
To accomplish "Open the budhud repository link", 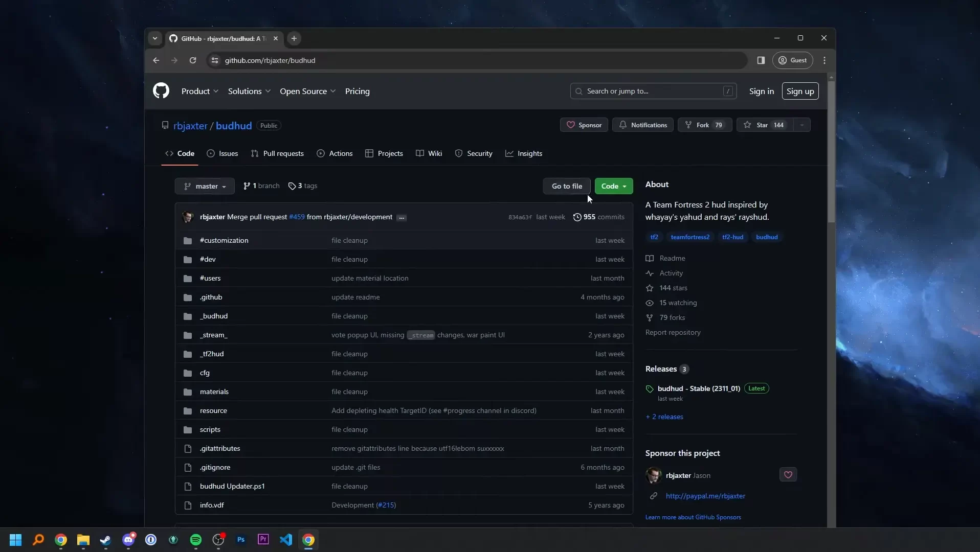I will click(234, 126).
